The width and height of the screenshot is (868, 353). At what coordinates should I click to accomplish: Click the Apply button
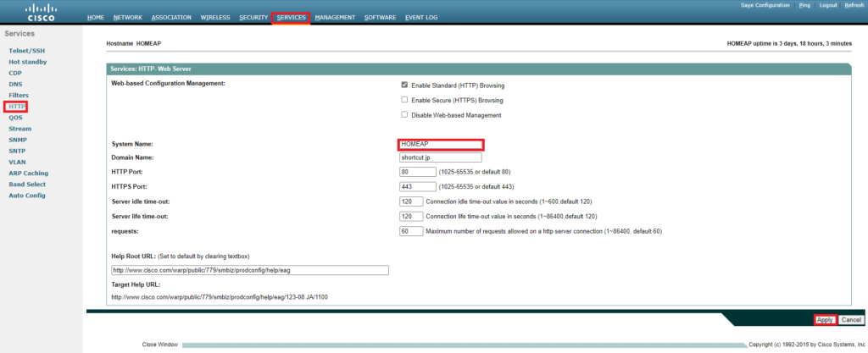coord(825,320)
